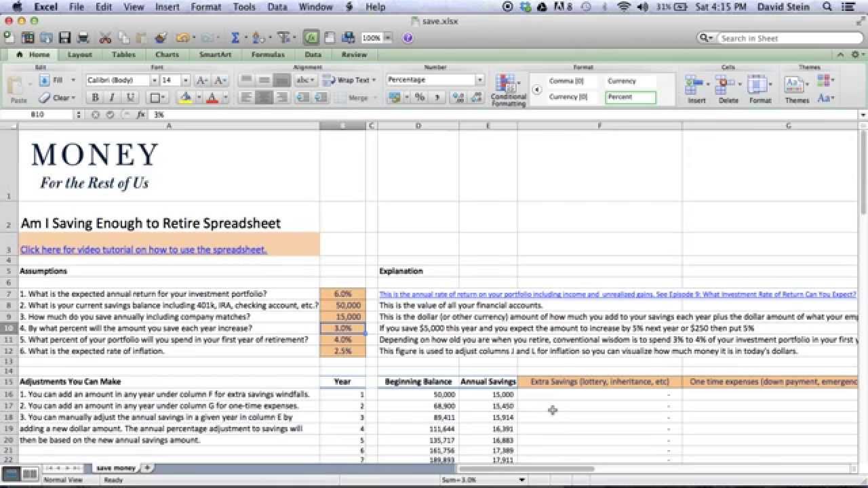Click the Sort icon in toolbar
The width and height of the screenshot is (868, 488).
point(258,38)
